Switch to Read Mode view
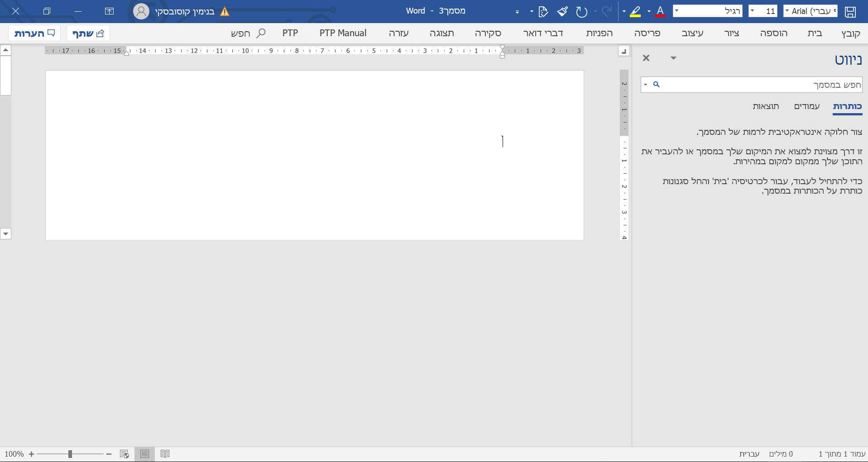 165,454
